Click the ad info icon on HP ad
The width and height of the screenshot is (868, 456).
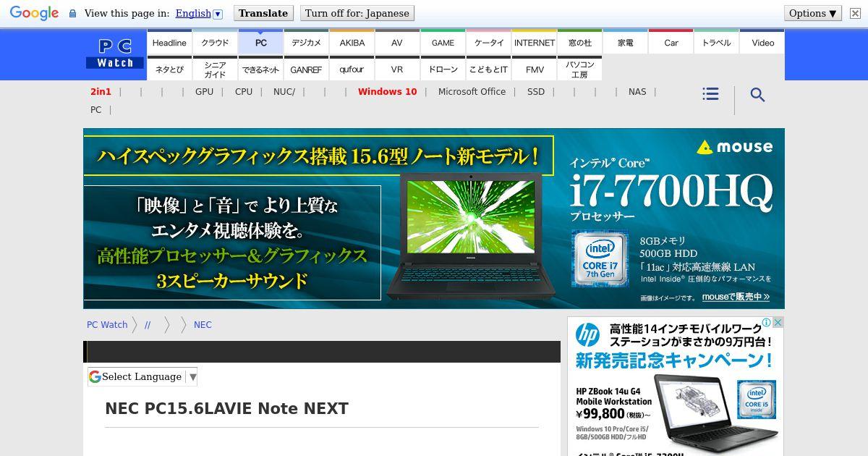coord(766,323)
